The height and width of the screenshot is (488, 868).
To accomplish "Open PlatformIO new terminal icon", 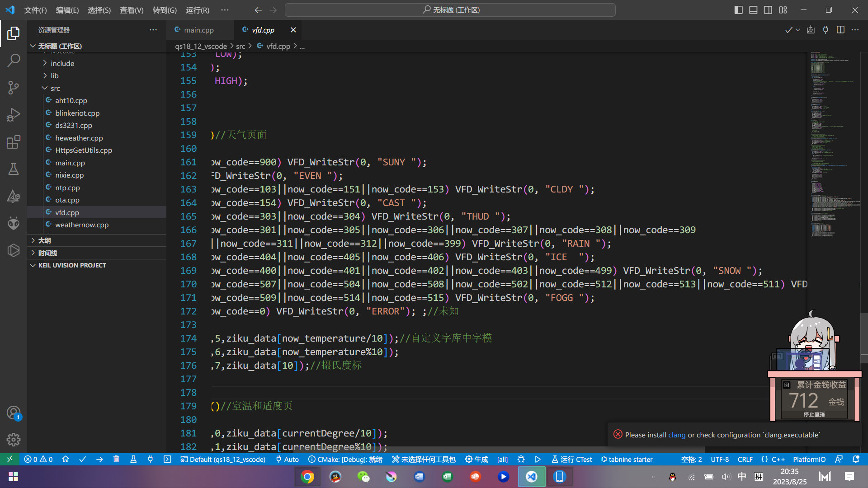I will [x=167, y=459].
